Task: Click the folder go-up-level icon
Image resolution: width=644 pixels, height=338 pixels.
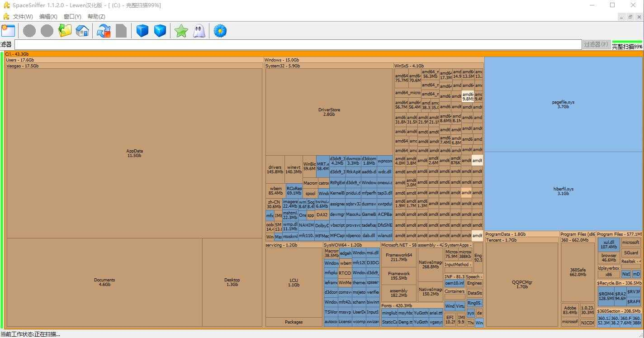Action: point(65,31)
